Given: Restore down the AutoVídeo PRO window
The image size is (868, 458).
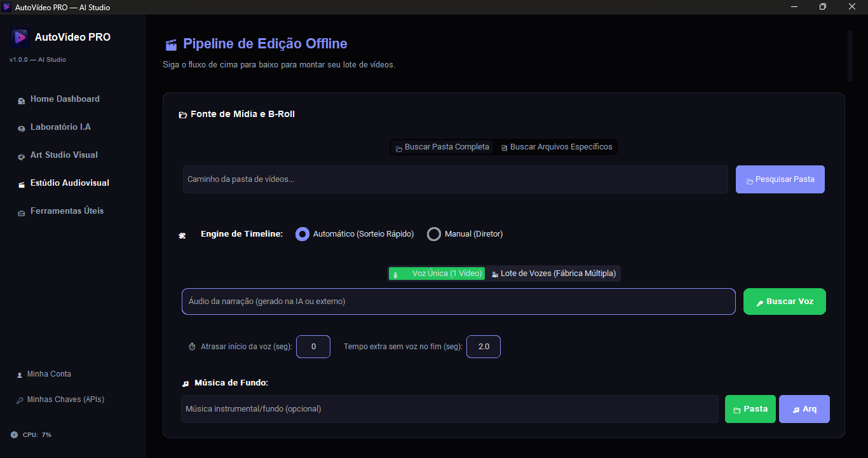Looking at the screenshot, I should (824, 7).
